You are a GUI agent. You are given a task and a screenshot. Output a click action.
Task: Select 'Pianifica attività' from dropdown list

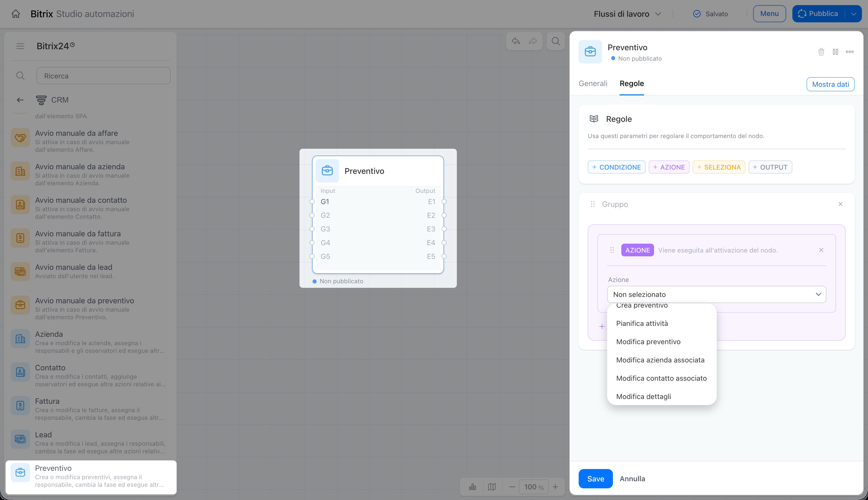662,324
